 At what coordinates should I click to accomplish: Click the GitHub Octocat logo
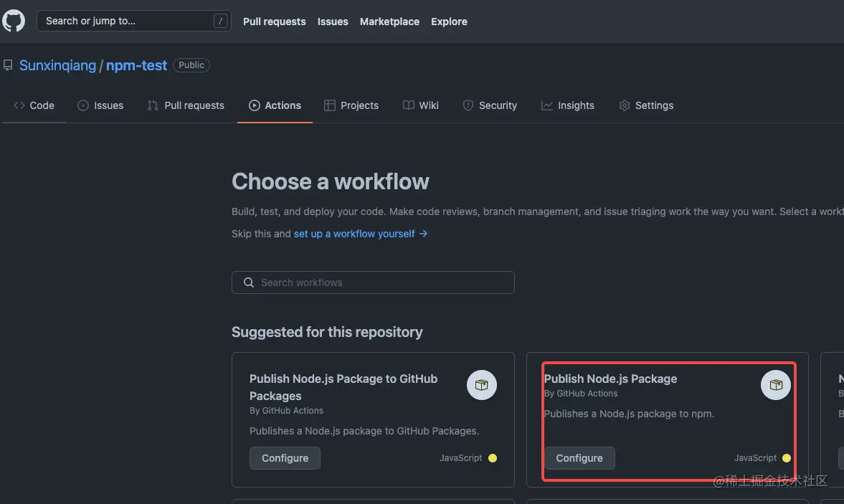14,21
